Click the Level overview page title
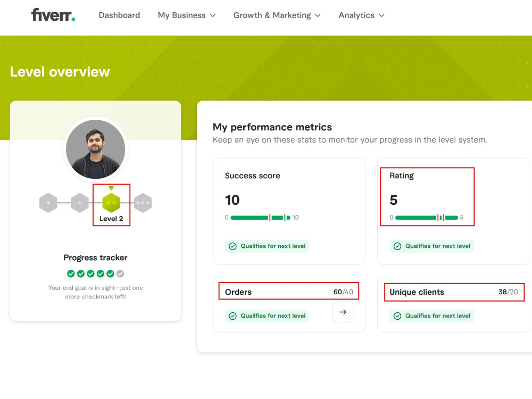Screen dimensions: 532x399 pyautogui.click(x=60, y=72)
